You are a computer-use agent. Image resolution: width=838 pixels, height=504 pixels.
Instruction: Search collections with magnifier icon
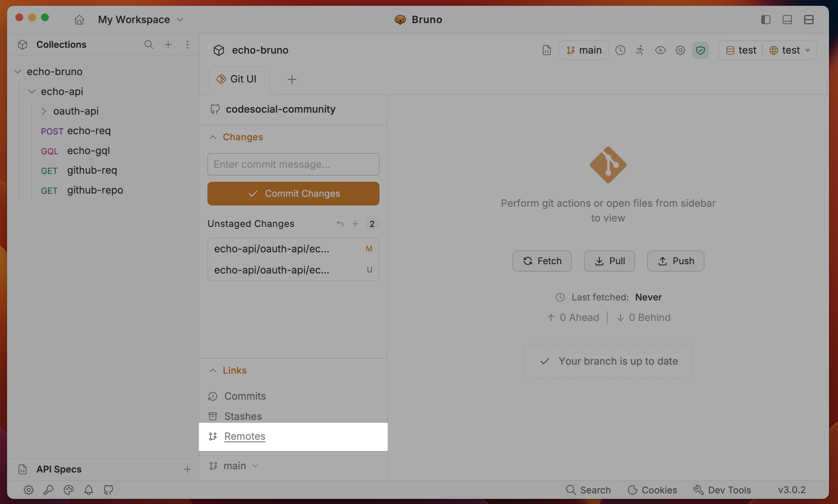tap(148, 45)
